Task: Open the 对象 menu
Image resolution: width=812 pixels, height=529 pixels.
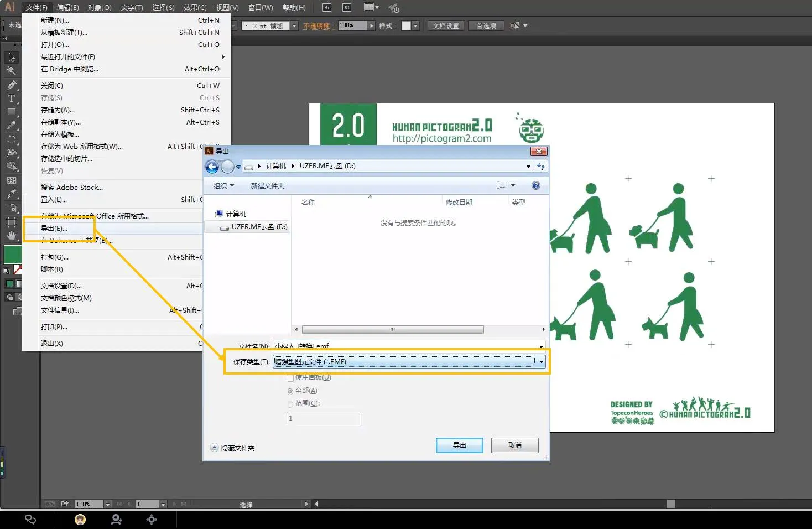Action: pos(100,8)
